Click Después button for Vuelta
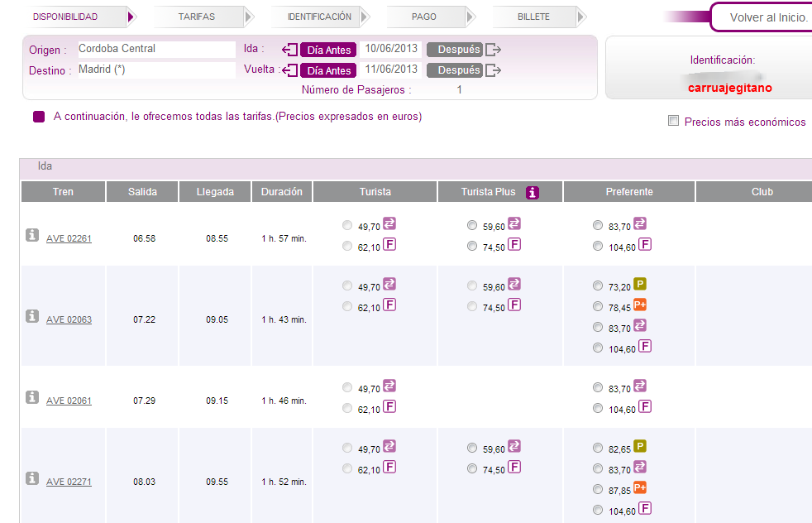Viewport: 812px width, 523px height. click(x=455, y=70)
